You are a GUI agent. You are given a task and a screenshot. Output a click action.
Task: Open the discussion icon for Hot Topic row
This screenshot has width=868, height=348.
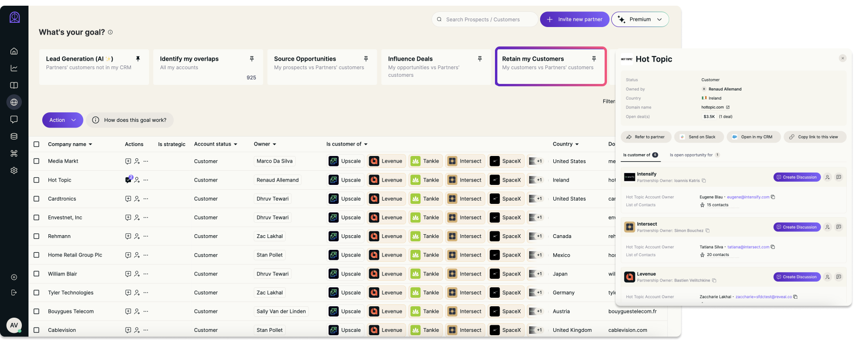pos(128,180)
